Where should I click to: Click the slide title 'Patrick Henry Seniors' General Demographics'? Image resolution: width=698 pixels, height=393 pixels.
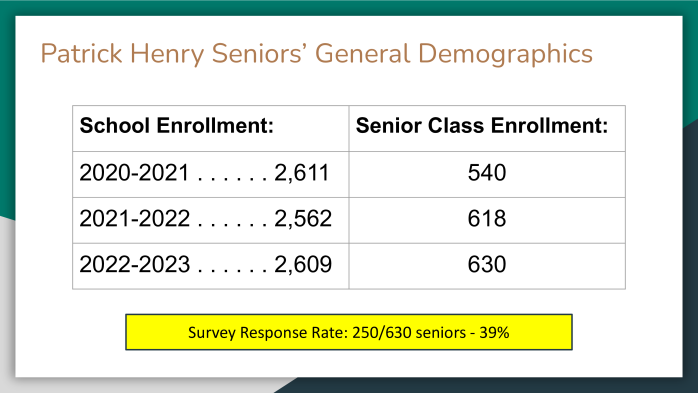click(317, 54)
